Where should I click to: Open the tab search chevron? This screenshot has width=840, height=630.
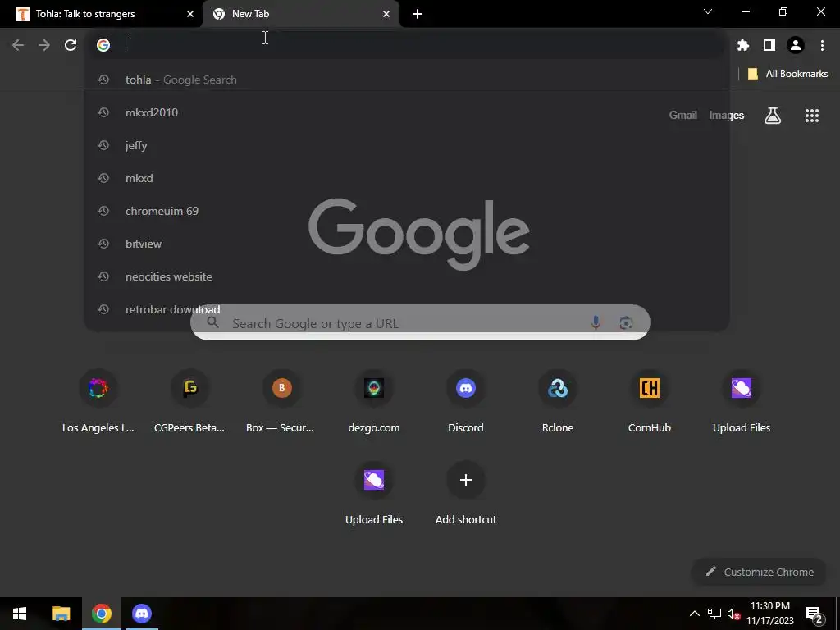[x=708, y=11]
